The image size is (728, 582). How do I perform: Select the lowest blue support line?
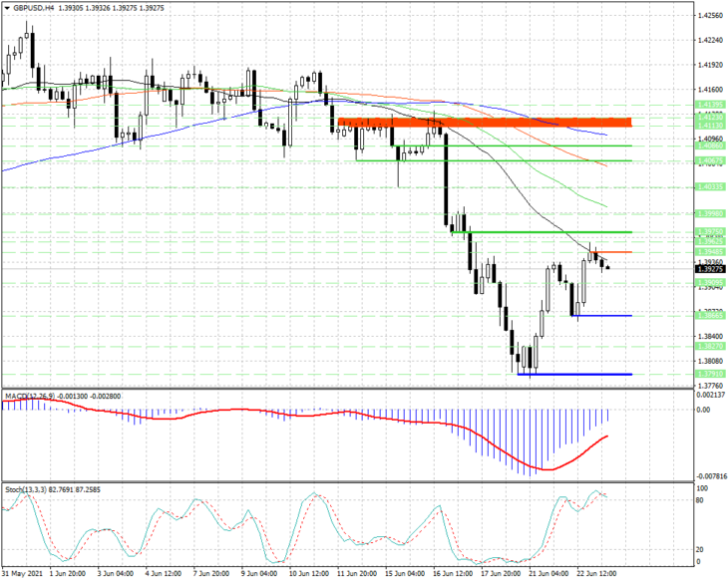pos(574,374)
